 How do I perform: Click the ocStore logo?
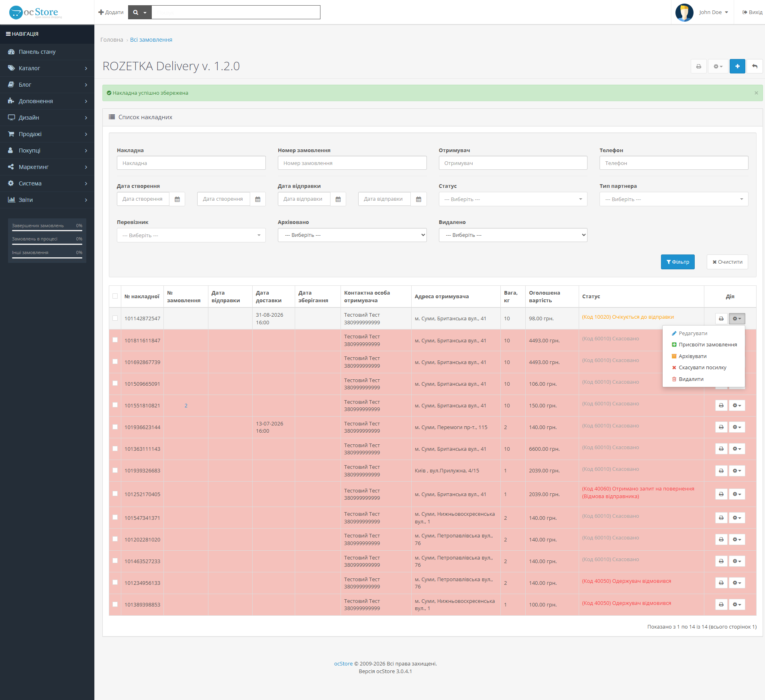35,12
